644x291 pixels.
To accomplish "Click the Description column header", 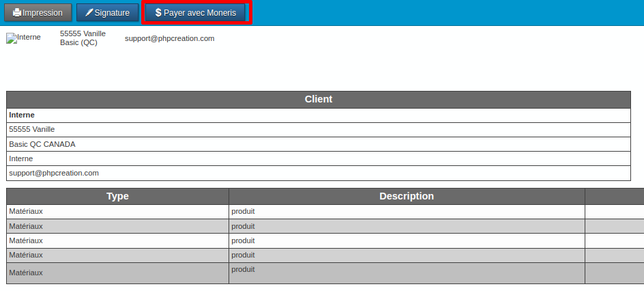I will click(x=406, y=196).
